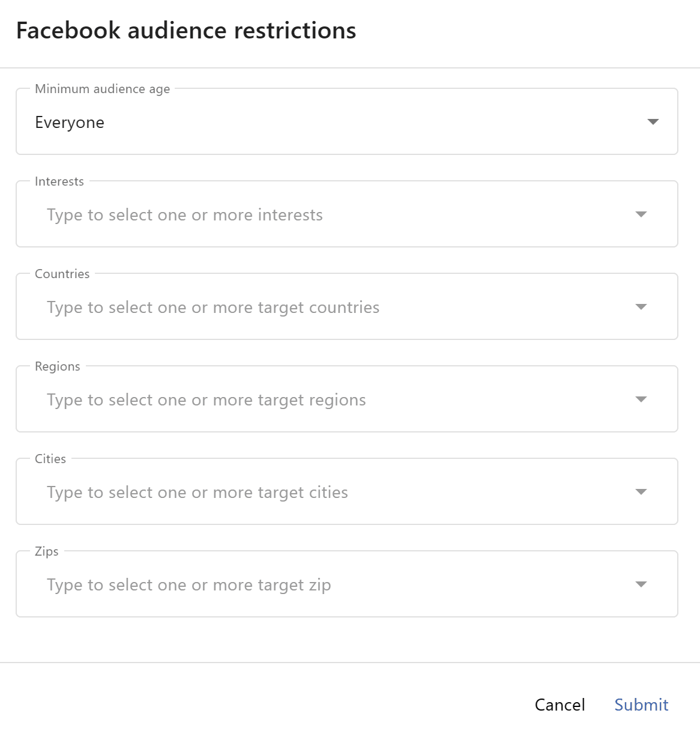Viewport: 700px width, 731px height.
Task: Open the Zips dropdown arrow
Action: coord(641,584)
